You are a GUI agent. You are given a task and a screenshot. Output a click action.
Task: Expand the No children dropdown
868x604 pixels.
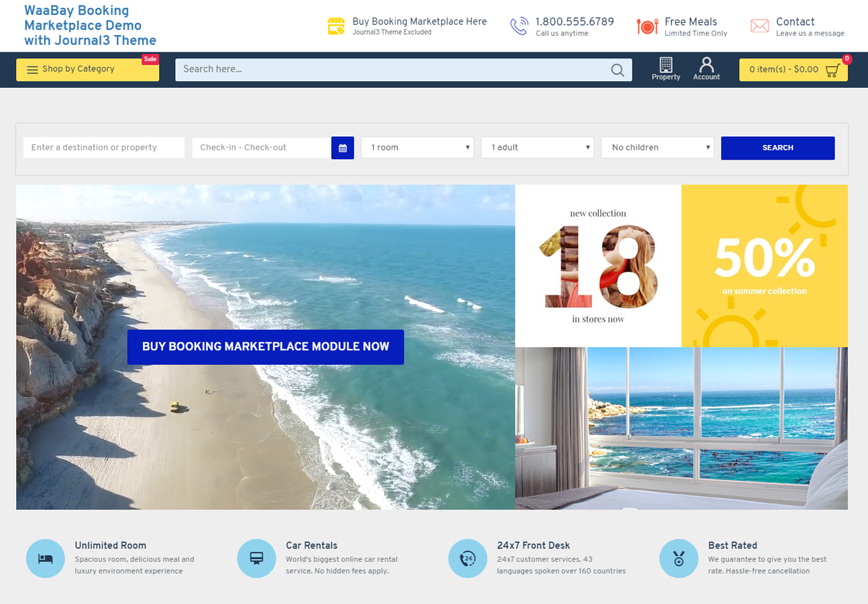coord(657,148)
